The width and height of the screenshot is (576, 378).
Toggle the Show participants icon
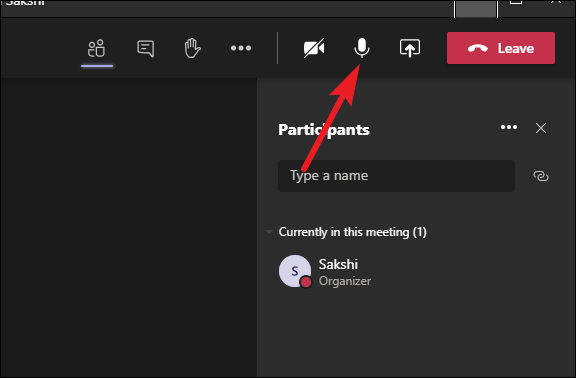point(97,48)
